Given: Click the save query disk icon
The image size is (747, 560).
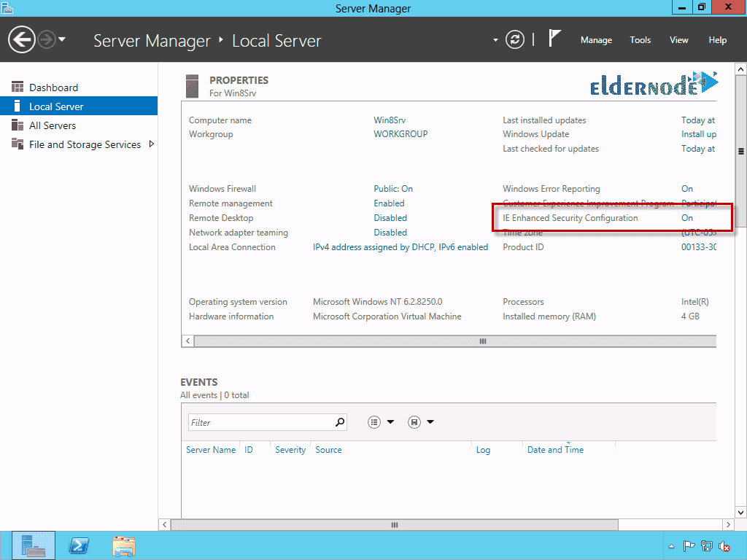Looking at the screenshot, I should (414, 422).
